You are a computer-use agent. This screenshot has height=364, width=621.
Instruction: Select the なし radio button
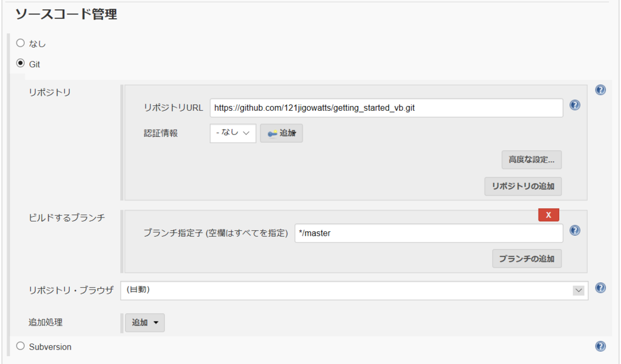pos(20,43)
